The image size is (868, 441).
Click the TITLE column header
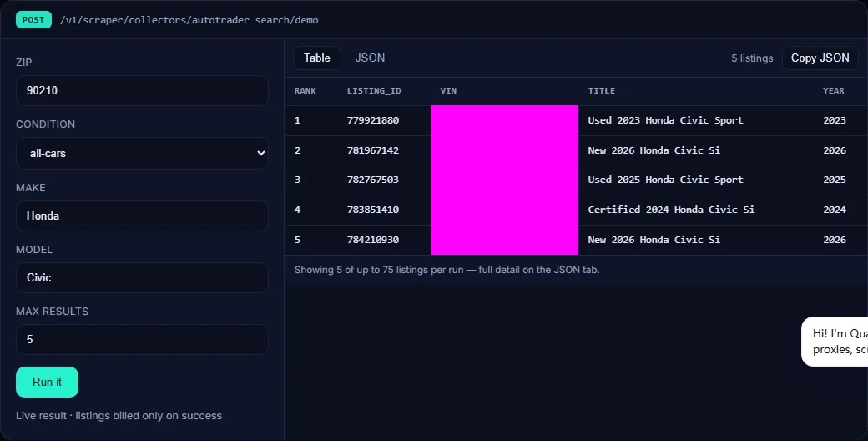click(x=601, y=90)
